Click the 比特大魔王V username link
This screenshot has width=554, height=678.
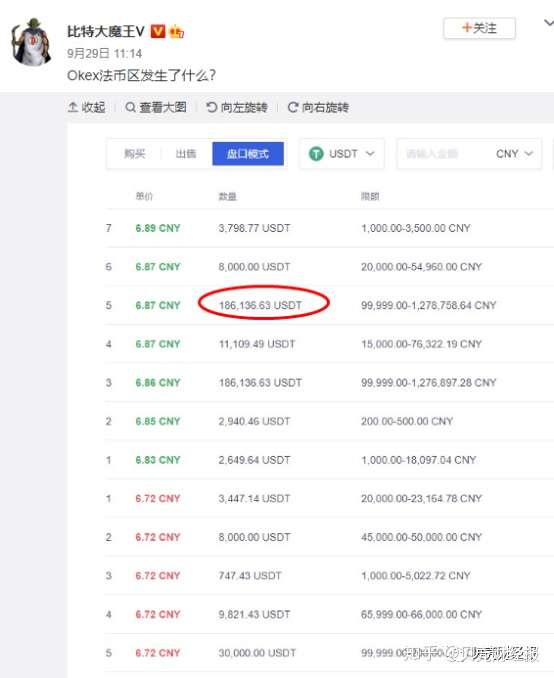(105, 31)
